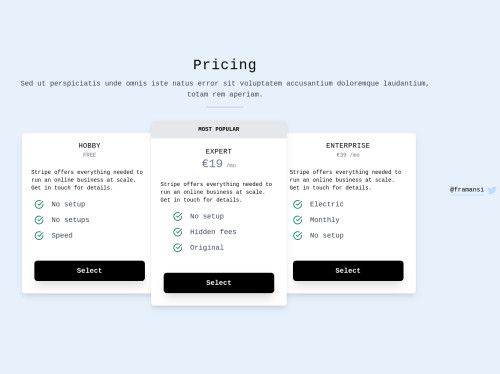Screen dimensions: 500x374
Task: Click the EXPERT plan title
Action: point(219,151)
